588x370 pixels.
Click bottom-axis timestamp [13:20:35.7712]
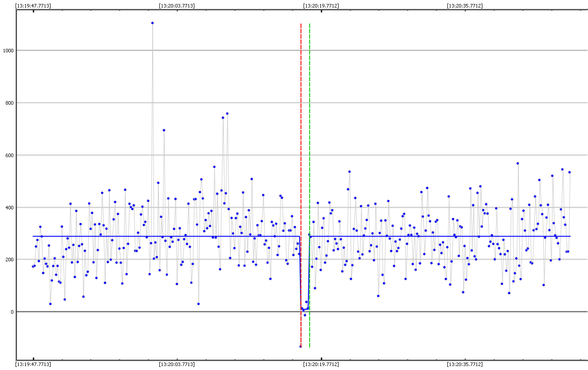click(465, 365)
